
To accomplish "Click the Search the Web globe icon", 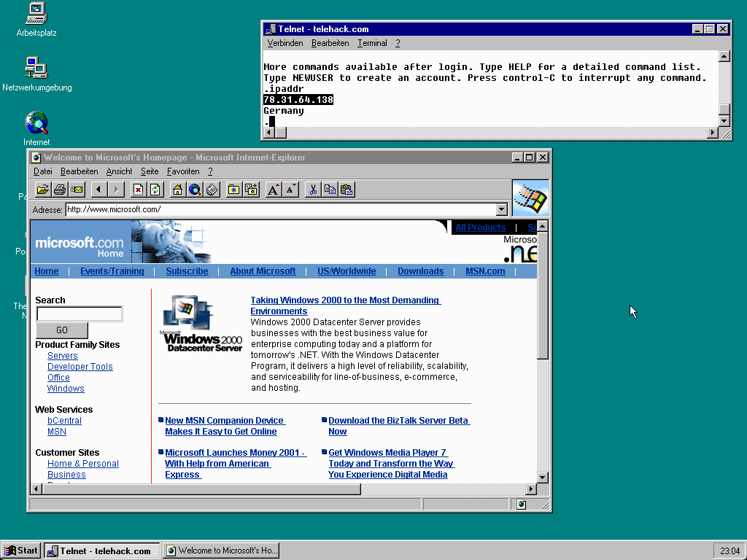I will 195,190.
